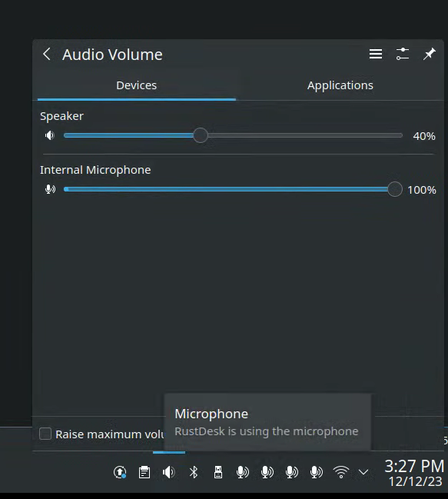Viewport: 448px width, 499px height.
Task: Open audio settings via the sliders configure icon
Action: 402,54
